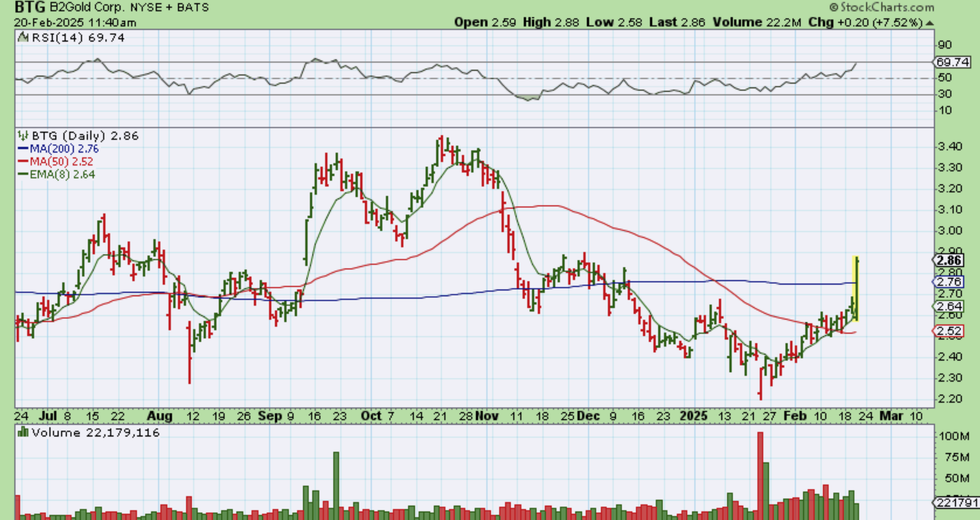Click the green 2.64 EMA(8) axis tag
Image resolution: width=980 pixels, height=520 pixels.
949,306
